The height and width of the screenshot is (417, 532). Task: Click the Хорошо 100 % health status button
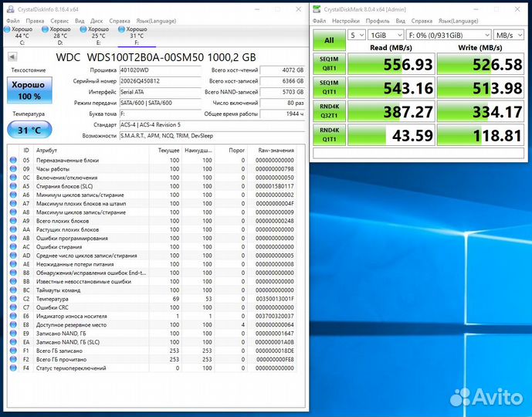click(29, 90)
